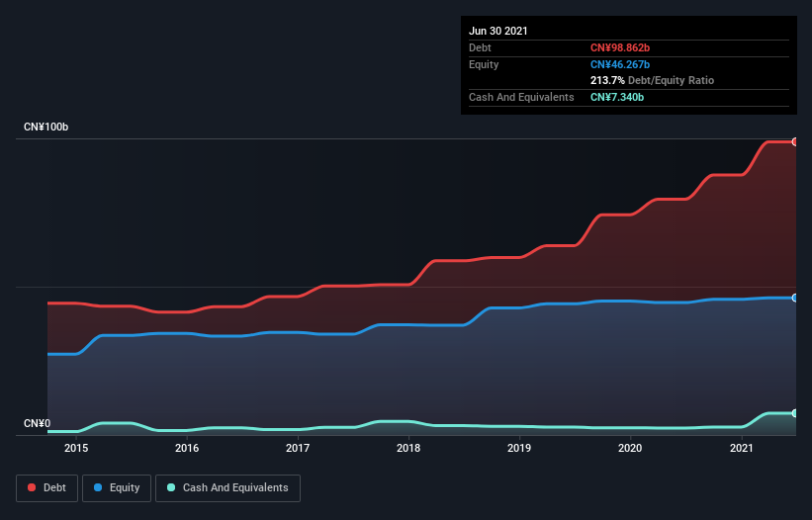Click the CN¥0 axis label
The height and width of the screenshot is (520, 812).
point(38,423)
